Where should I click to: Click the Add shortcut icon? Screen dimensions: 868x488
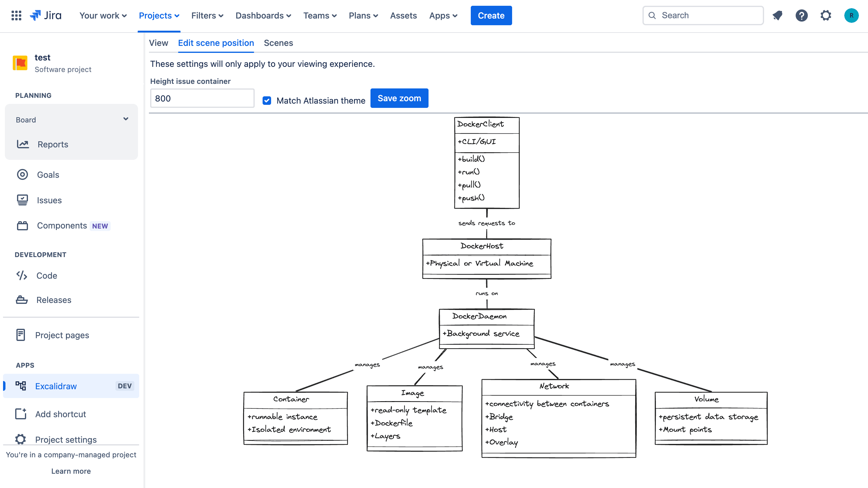coord(21,414)
